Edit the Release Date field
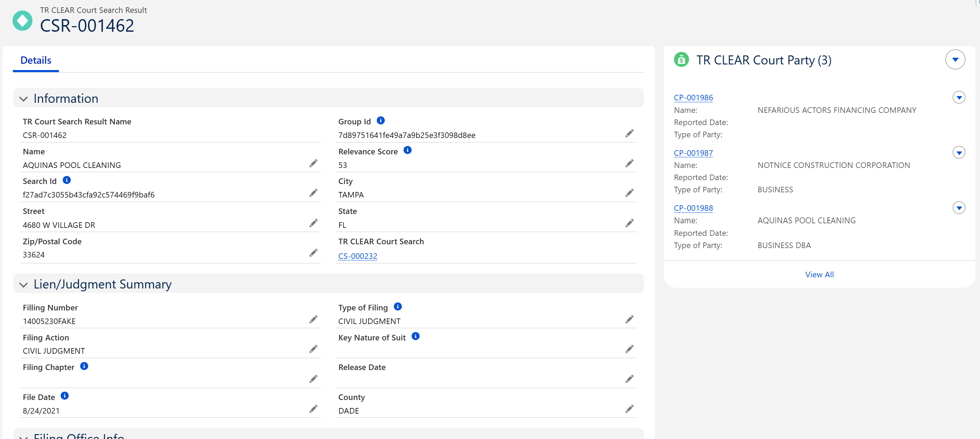980x439 pixels. click(x=629, y=379)
